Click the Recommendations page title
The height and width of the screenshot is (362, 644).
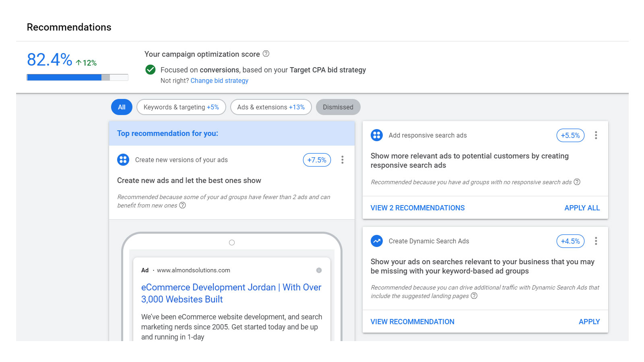69,27
